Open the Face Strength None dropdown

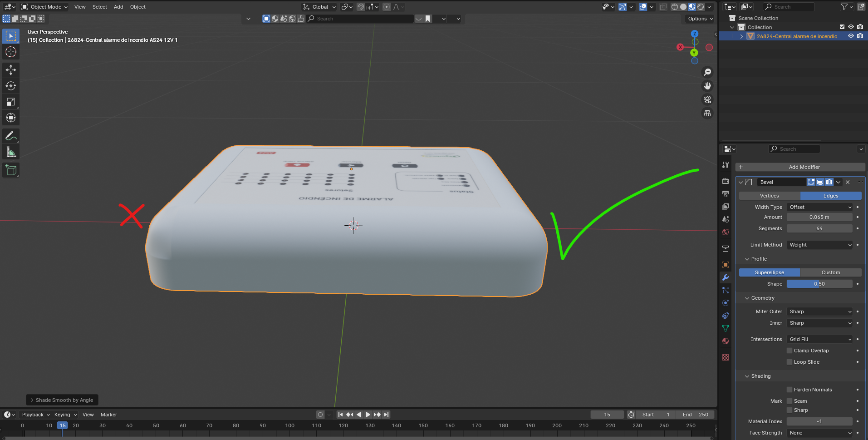pos(820,433)
